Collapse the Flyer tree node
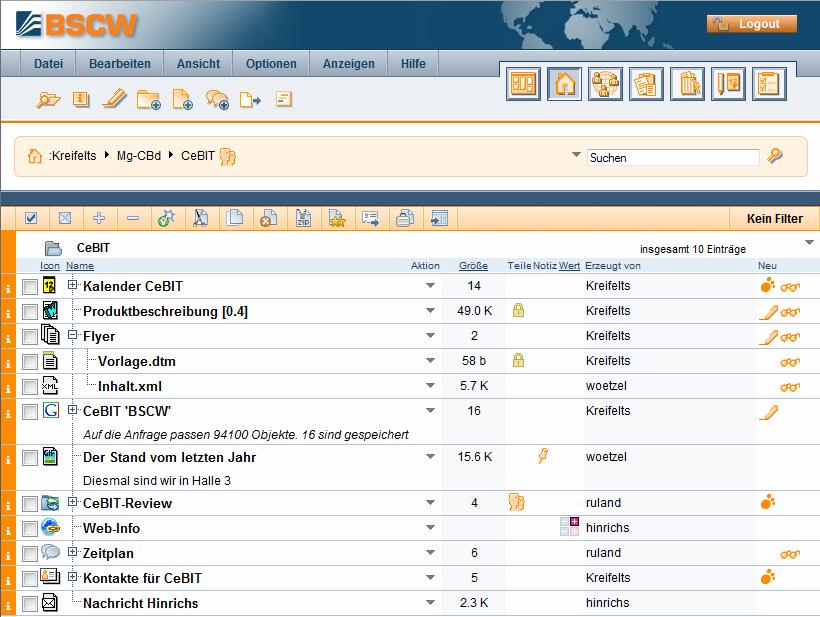The width and height of the screenshot is (820, 617). point(73,335)
